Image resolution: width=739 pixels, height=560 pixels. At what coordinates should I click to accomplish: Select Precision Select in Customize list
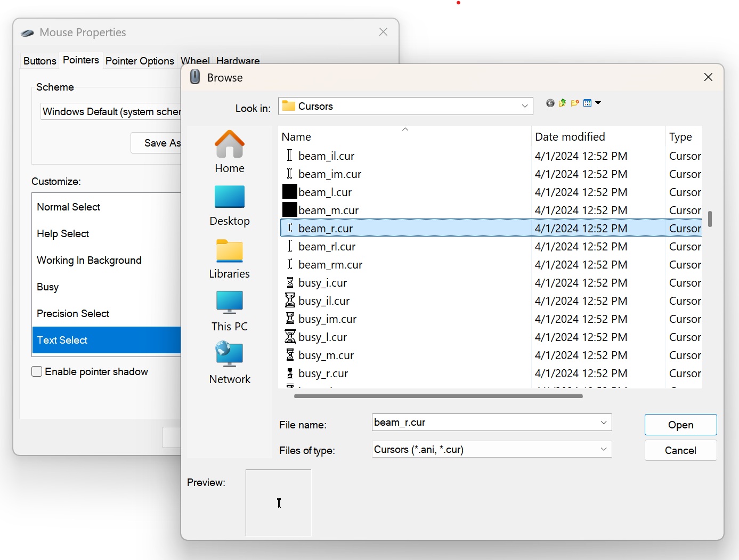[107, 313]
